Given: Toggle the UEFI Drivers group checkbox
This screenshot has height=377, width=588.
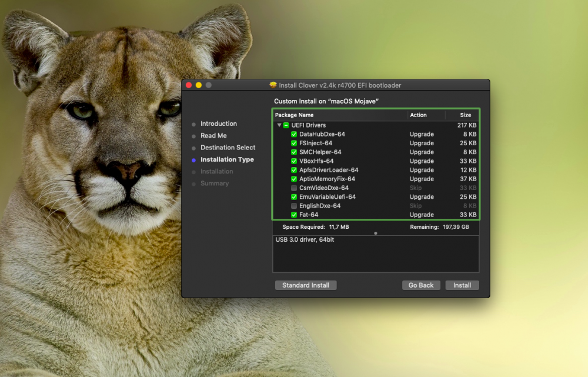Looking at the screenshot, I should tap(286, 125).
